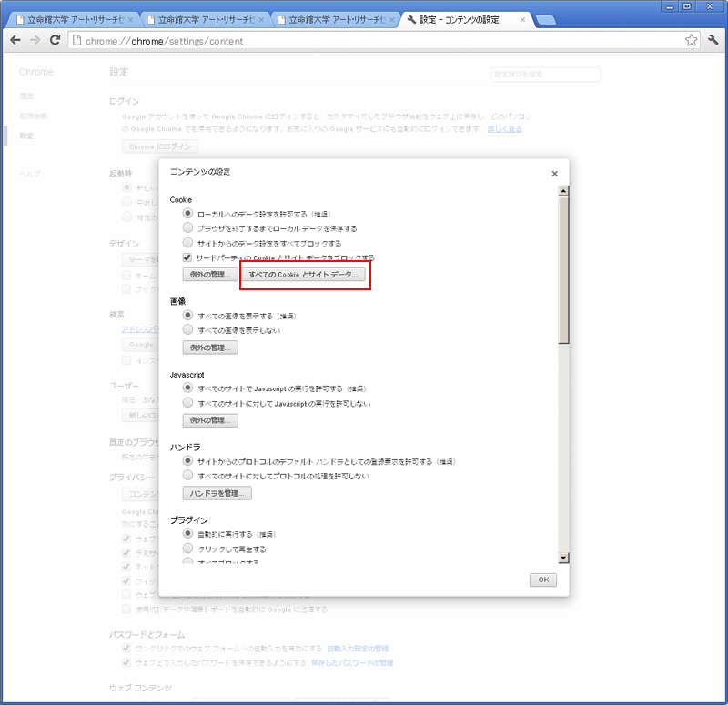728x705 pixels.
Task: Open the Chrome wrench menu
Action: pos(713,40)
